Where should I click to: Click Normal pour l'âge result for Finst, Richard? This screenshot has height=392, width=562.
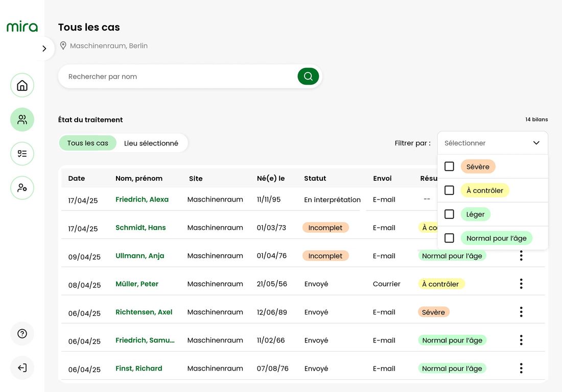pos(452,369)
